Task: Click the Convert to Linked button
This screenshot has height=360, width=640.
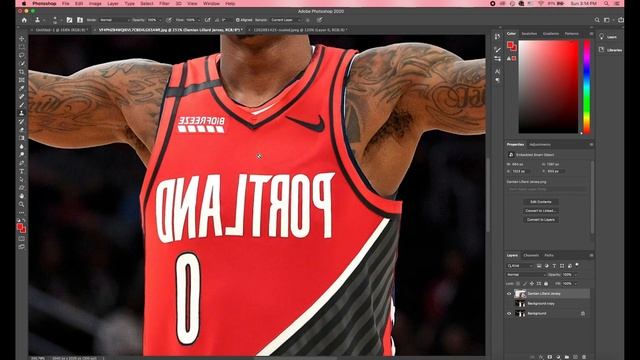Action: (x=540, y=211)
